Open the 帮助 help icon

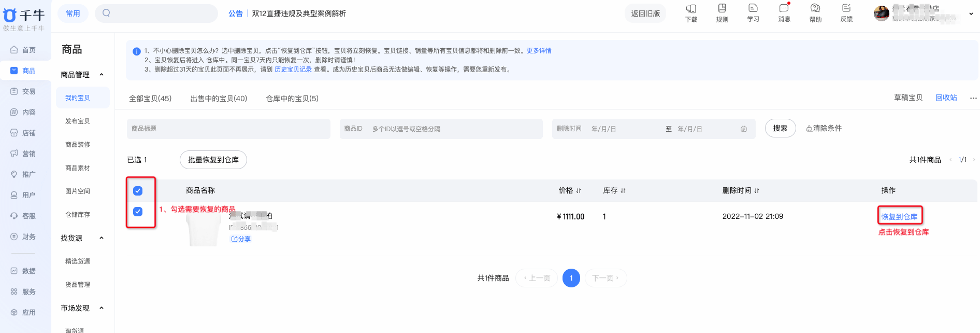815,9
